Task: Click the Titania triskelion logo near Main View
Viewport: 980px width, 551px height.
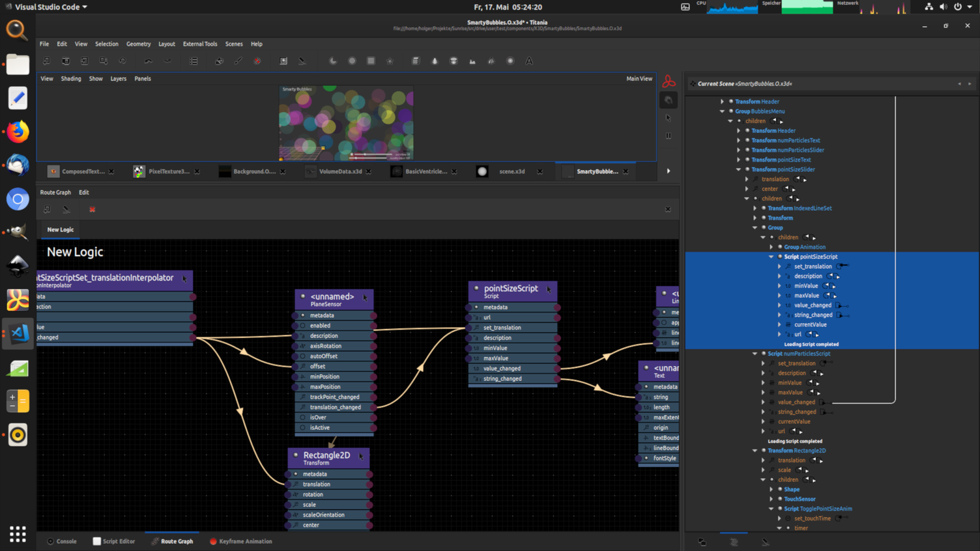Action: [x=669, y=80]
